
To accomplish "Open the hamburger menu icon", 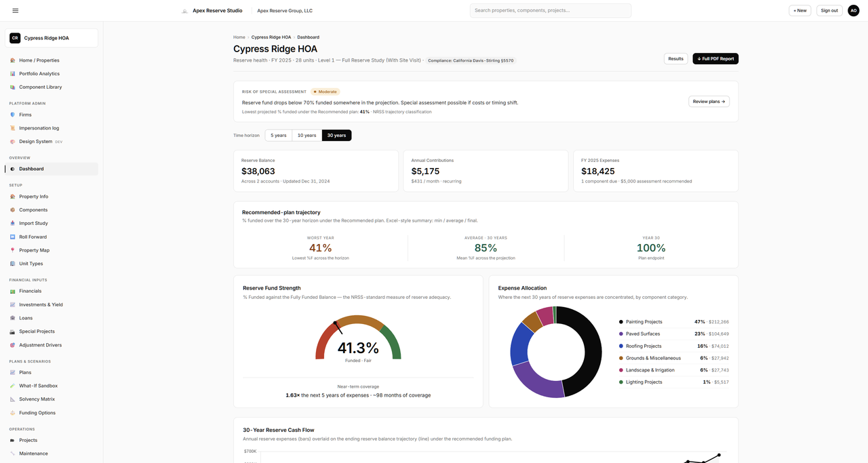I will [16, 11].
